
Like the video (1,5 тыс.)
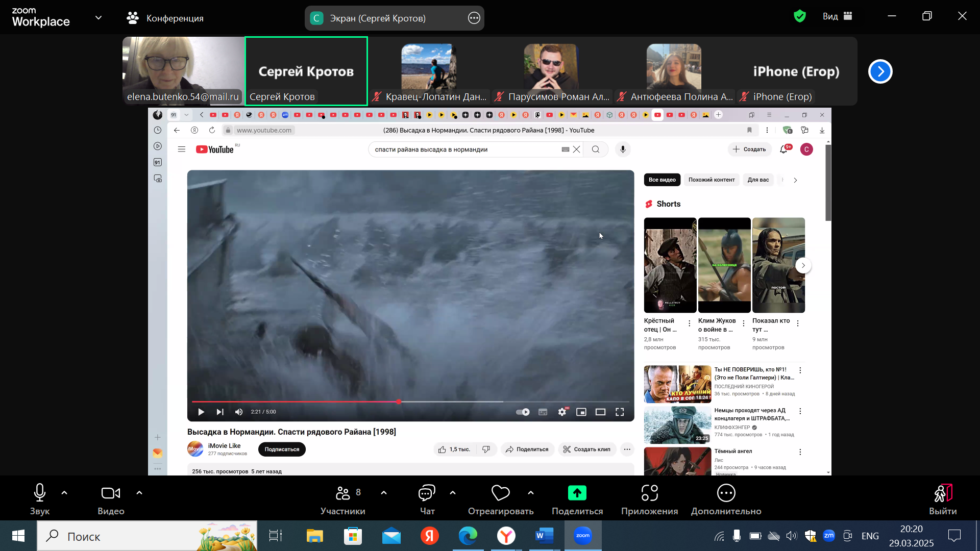pyautogui.click(x=454, y=449)
